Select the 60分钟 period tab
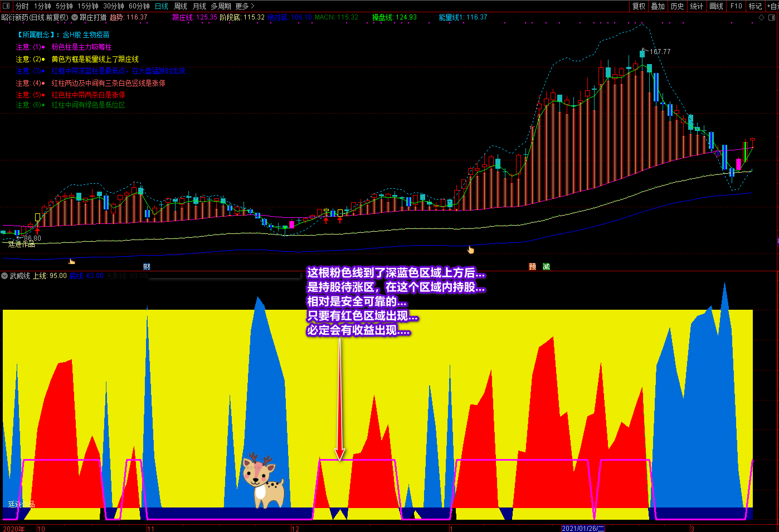Screen dimensions: 779x532 click(139, 6)
